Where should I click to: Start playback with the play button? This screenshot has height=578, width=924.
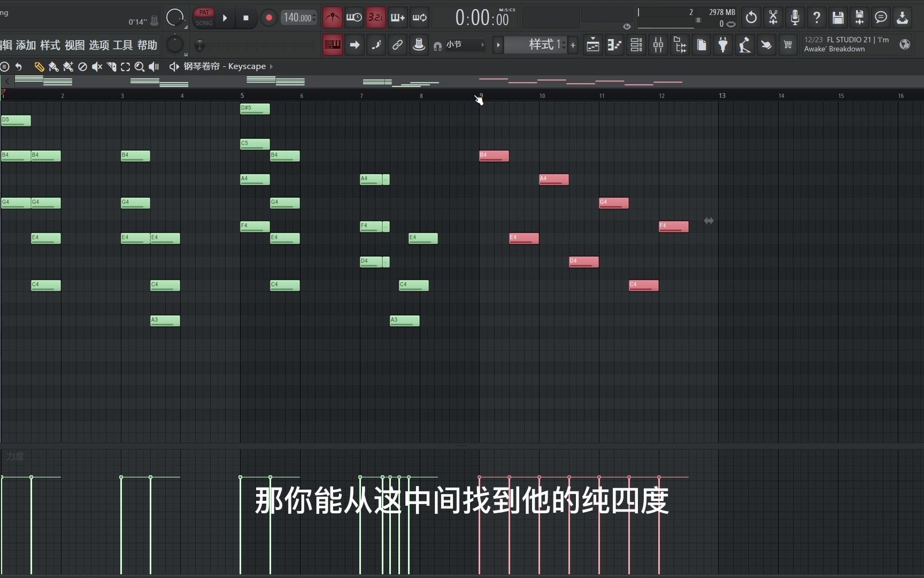pyautogui.click(x=225, y=18)
